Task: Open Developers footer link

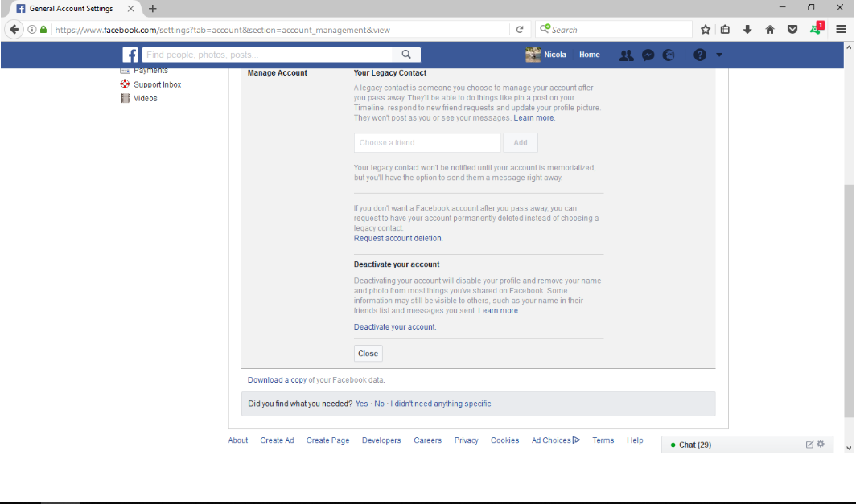Action: 381,440
